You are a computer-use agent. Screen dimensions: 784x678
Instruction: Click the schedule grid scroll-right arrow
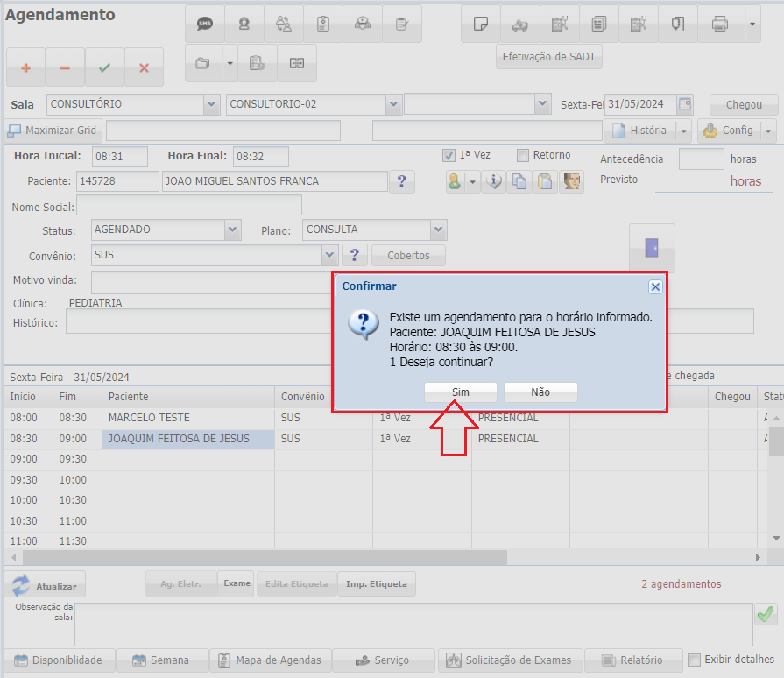[758, 557]
